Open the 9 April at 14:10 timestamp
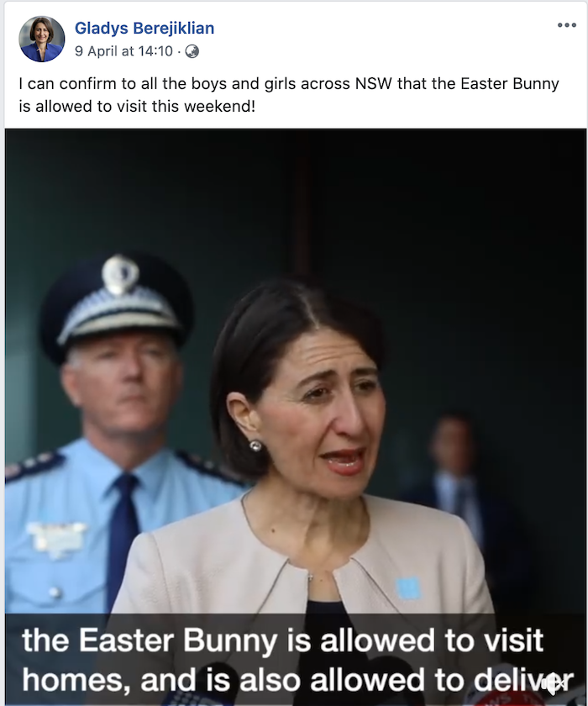The width and height of the screenshot is (588, 706). [123, 51]
